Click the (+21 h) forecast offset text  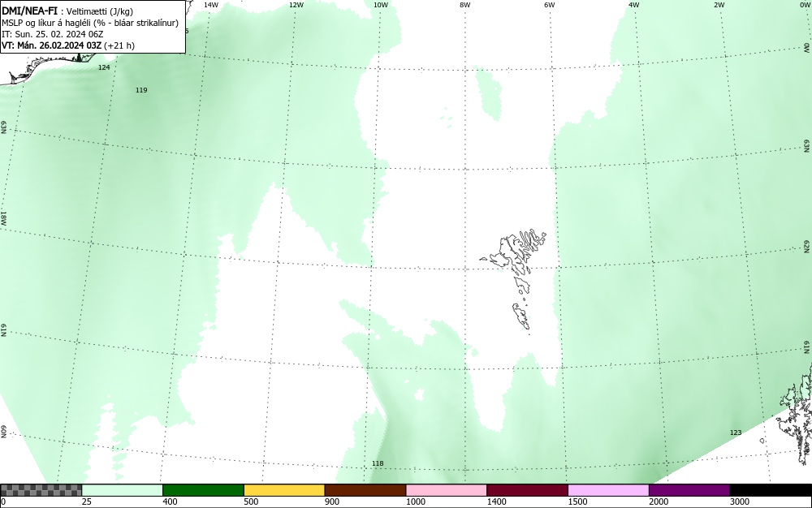point(119,45)
